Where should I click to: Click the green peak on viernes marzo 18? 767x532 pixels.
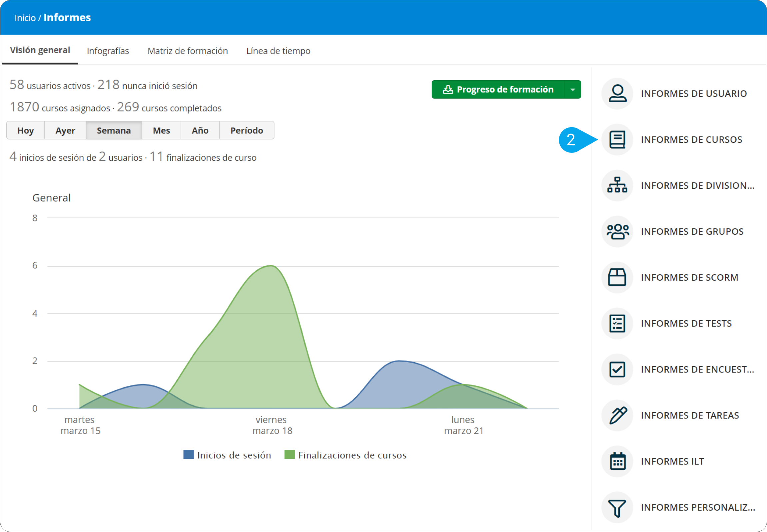pyautogui.click(x=271, y=266)
